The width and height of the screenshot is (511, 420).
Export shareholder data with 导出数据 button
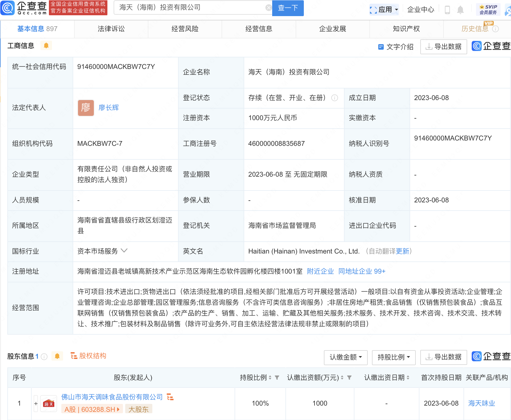[443, 357]
